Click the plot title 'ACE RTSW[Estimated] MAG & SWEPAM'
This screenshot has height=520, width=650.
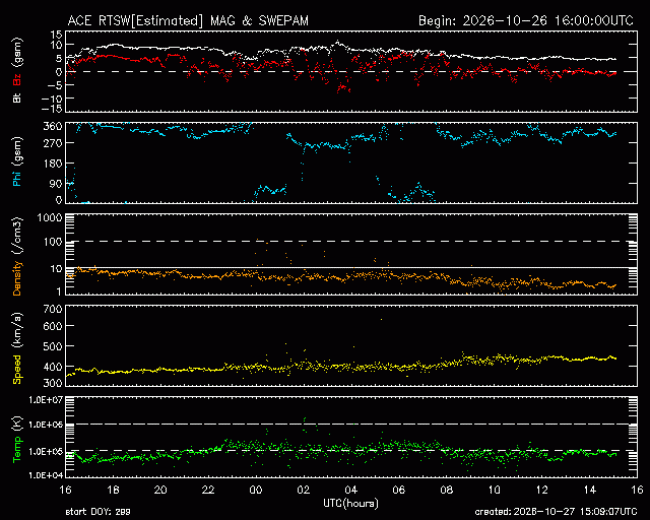click(188, 21)
